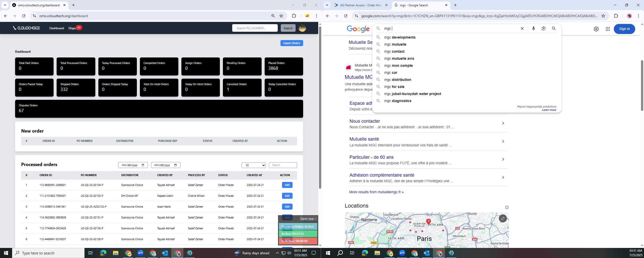Screen dimensions: 644x258
Task: Click the OMS page vertical scrollbar
Action: [x=320, y=107]
